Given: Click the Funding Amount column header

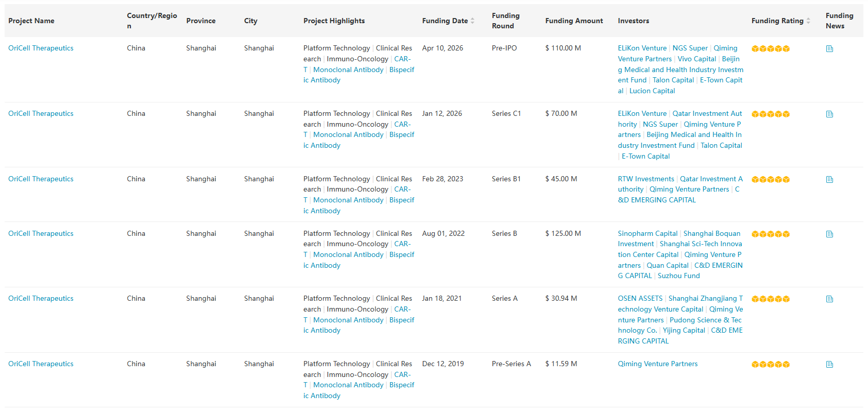Looking at the screenshot, I should click(x=574, y=21).
